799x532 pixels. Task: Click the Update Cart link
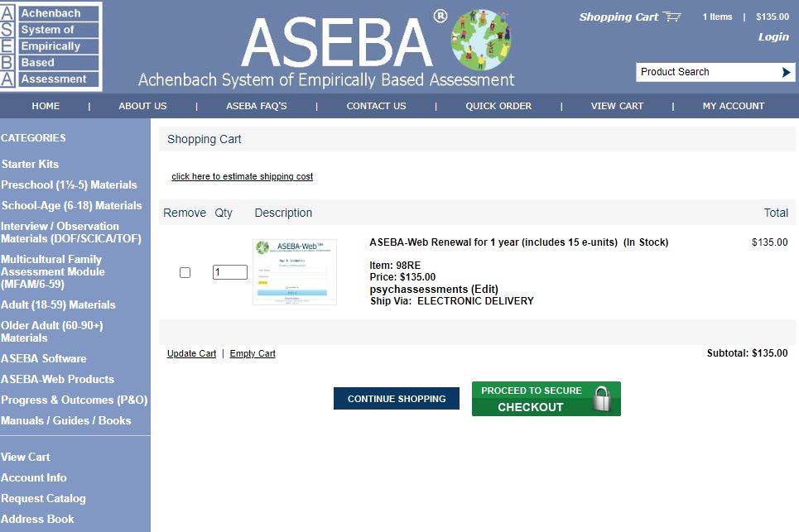[x=190, y=353]
